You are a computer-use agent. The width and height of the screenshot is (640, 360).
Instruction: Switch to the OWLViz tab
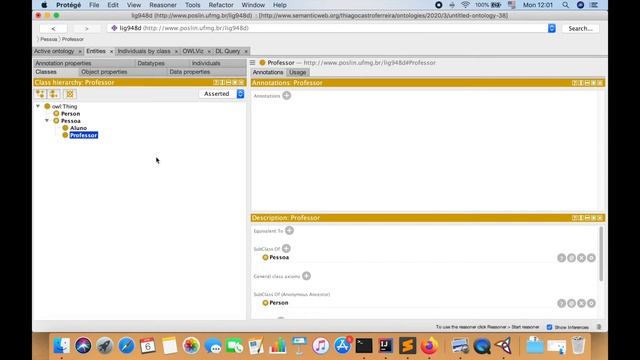point(193,51)
